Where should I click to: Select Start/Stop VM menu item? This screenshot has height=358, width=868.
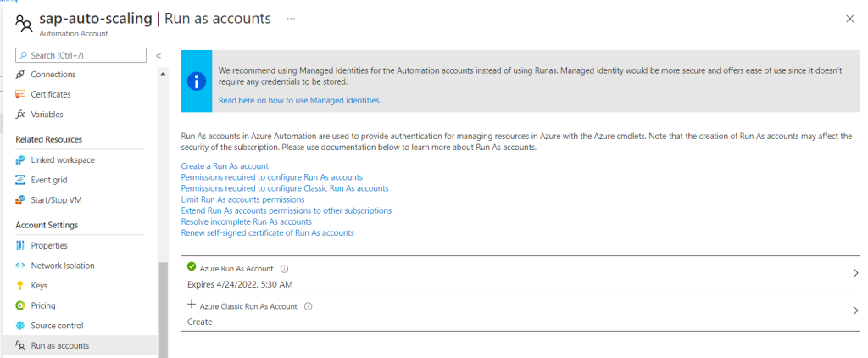pyautogui.click(x=57, y=200)
